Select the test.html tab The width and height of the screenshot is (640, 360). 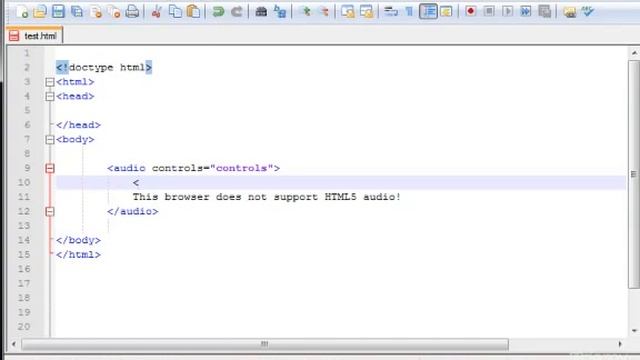tap(35, 36)
